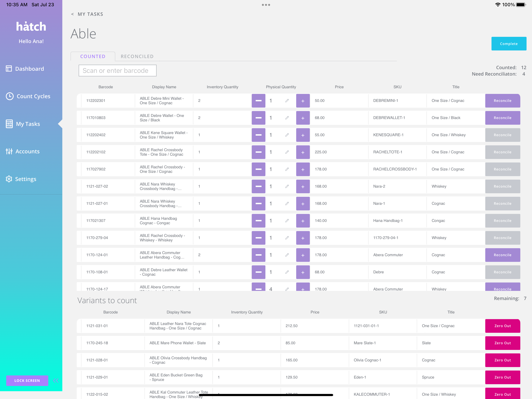Edit physical quantity for barcode 112202301
This screenshot has width=532, height=399.
click(x=287, y=101)
